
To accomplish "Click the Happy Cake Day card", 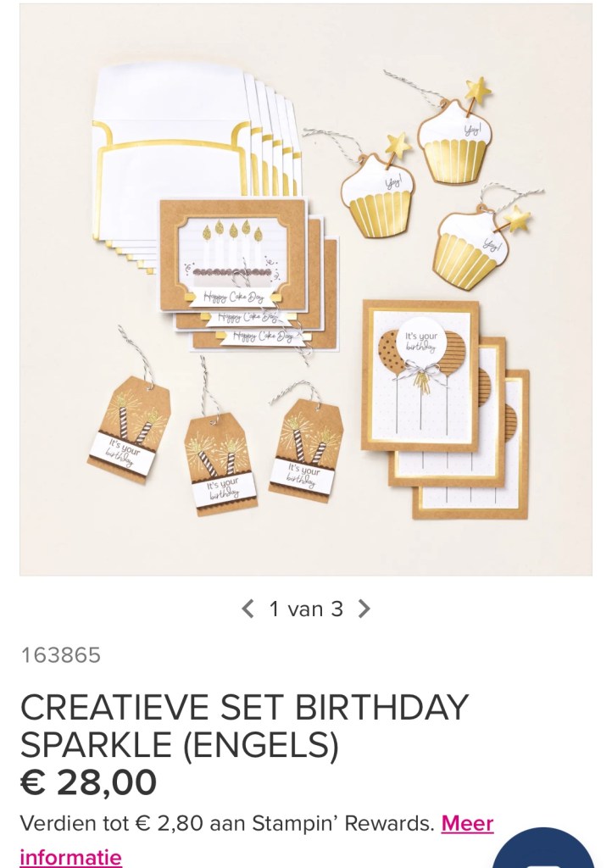I will click(x=232, y=256).
